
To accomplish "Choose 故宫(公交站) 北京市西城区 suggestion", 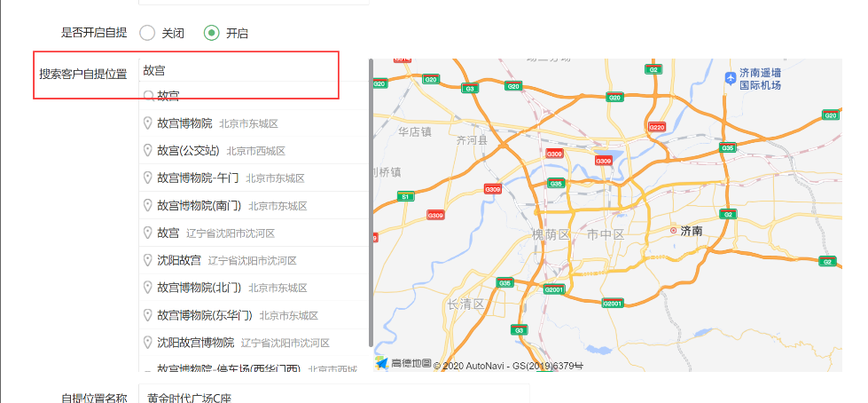I will click(254, 151).
